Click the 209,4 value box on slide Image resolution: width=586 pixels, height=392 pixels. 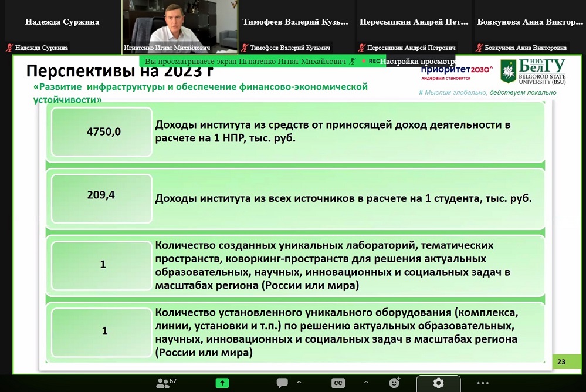pos(103,195)
